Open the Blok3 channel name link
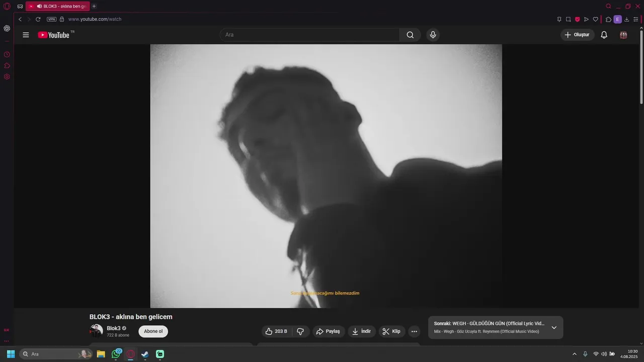 [114, 328]
